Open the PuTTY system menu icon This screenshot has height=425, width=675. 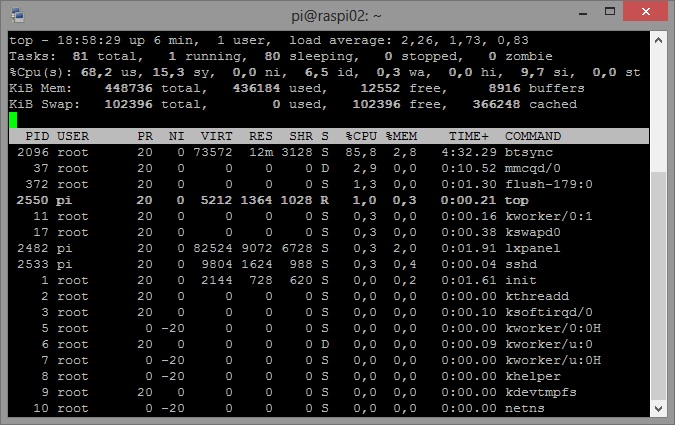[18, 15]
